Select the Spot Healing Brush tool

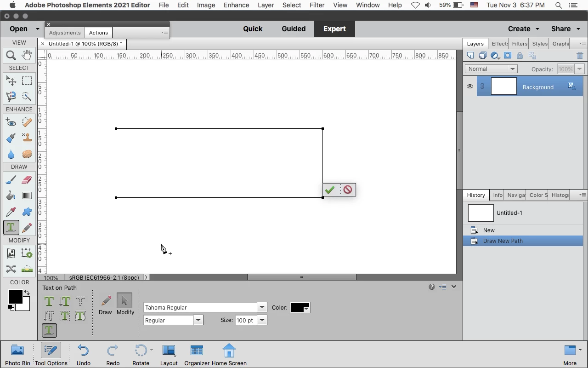pyautogui.click(x=27, y=122)
